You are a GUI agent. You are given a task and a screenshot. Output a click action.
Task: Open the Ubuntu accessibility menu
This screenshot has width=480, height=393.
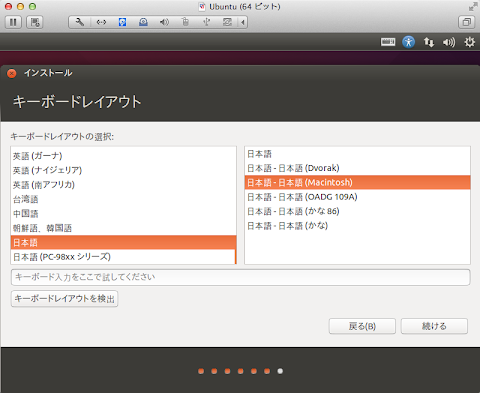(409, 42)
